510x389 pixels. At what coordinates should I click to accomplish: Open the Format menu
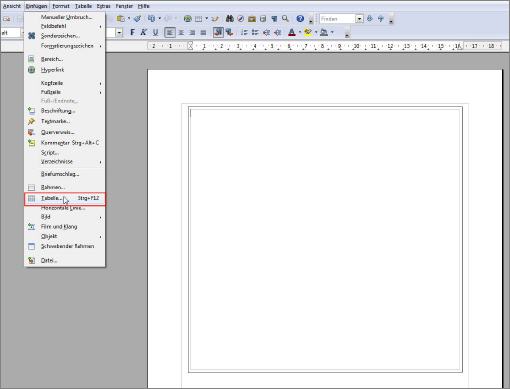(x=61, y=6)
